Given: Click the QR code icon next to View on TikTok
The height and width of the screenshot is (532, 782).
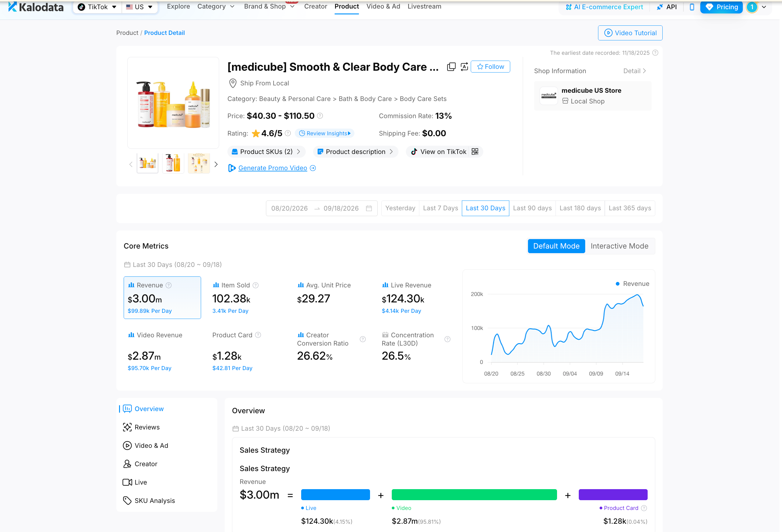Looking at the screenshot, I should pos(475,152).
